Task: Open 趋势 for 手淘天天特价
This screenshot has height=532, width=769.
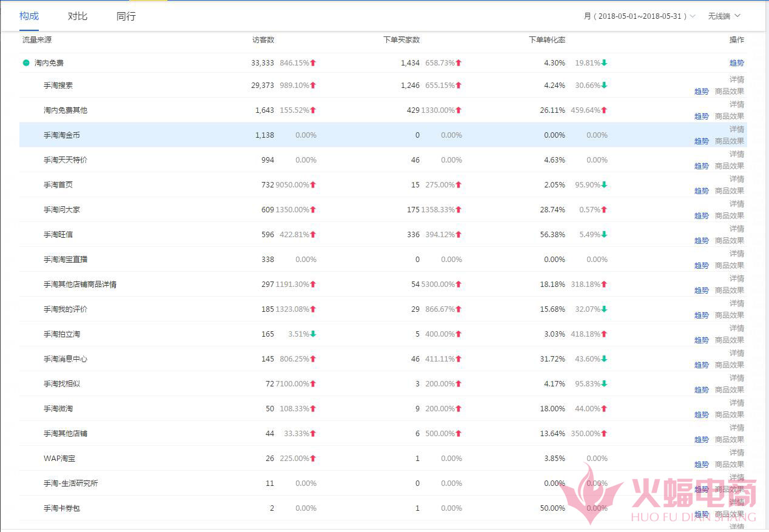Action: pyautogui.click(x=702, y=166)
